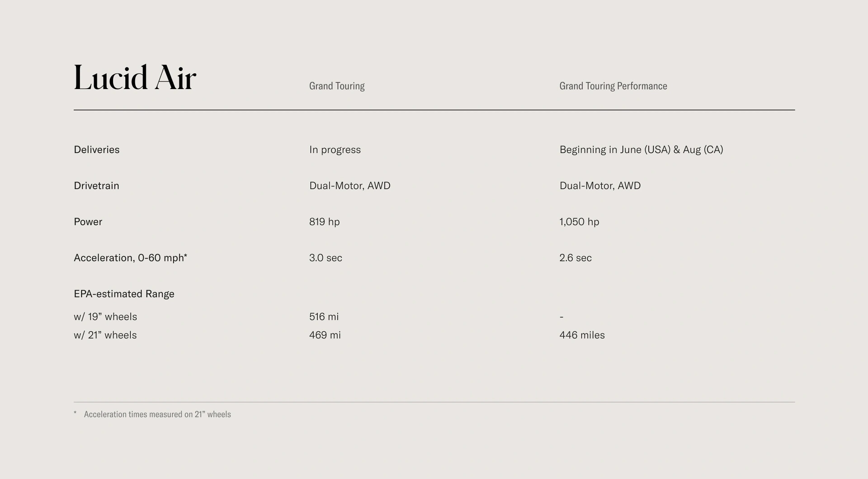868x479 pixels.
Task: Click Grand Touring Performance's Dual-Motor, AWD value
Action: [600, 186]
